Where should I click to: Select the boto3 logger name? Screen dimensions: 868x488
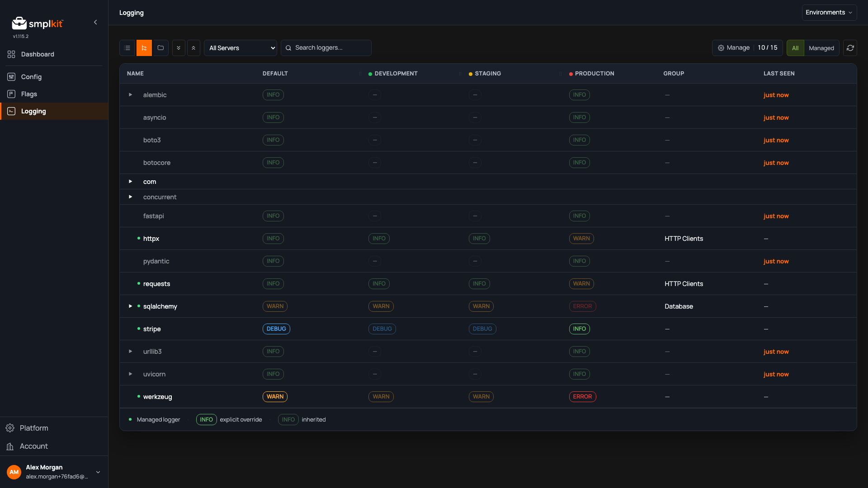[152, 140]
